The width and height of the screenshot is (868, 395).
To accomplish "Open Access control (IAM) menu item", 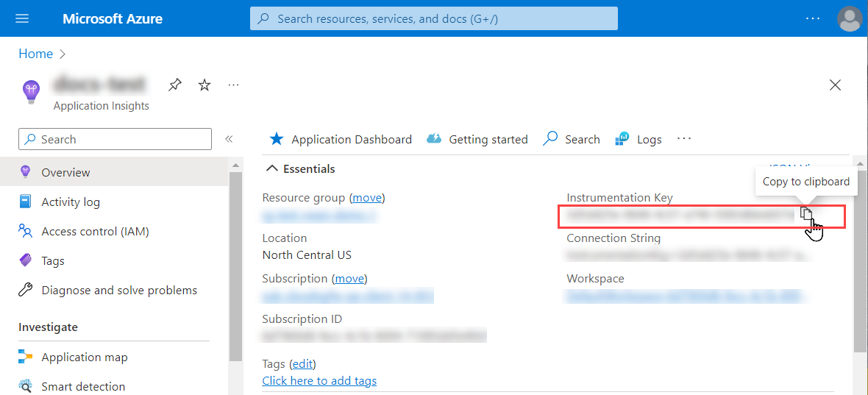I will 95,232.
